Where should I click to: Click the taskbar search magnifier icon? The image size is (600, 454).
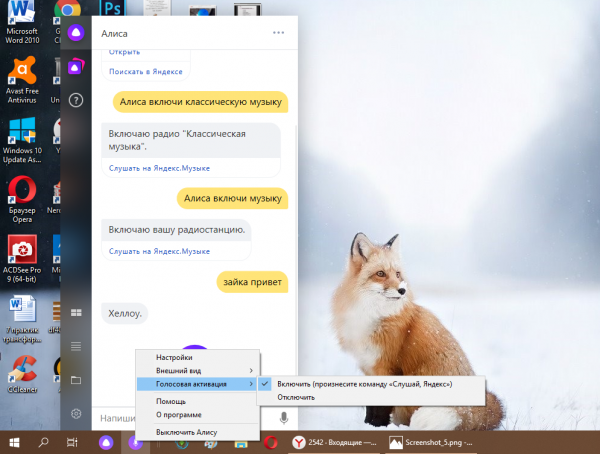pyautogui.click(x=43, y=443)
